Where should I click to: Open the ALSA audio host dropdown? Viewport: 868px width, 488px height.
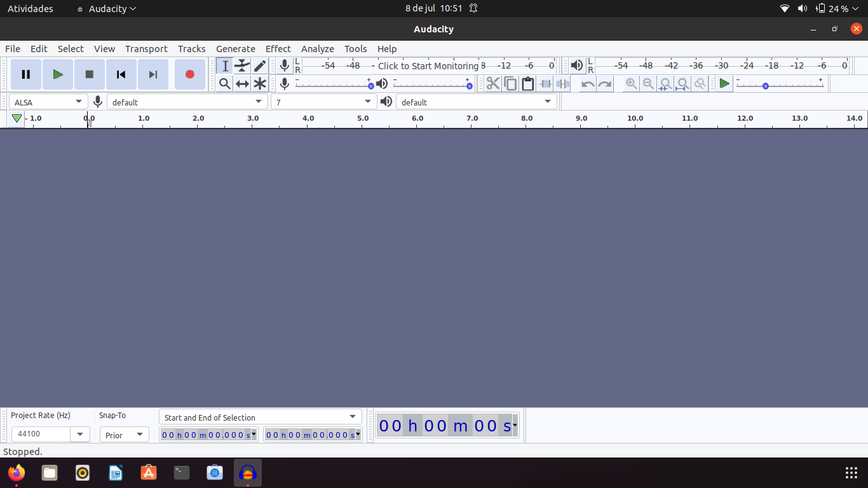pyautogui.click(x=48, y=102)
